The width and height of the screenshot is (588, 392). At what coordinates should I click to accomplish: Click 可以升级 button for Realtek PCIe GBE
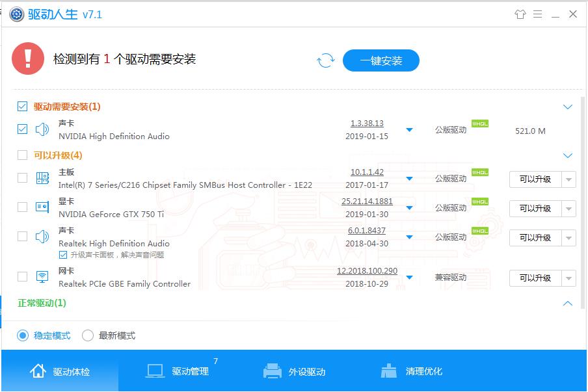535,278
